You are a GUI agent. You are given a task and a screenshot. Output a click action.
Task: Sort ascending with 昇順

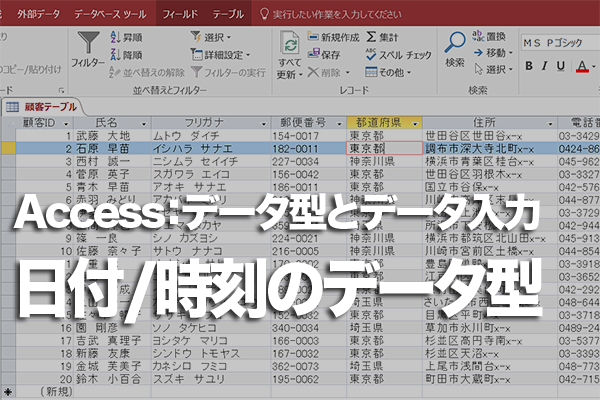[126, 37]
